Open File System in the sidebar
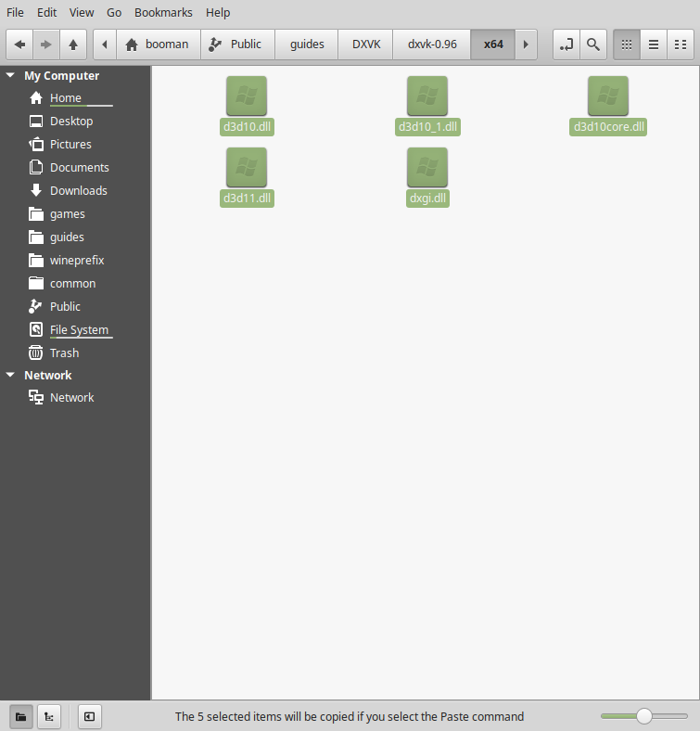Image resolution: width=700 pixels, height=731 pixels. coord(75,329)
